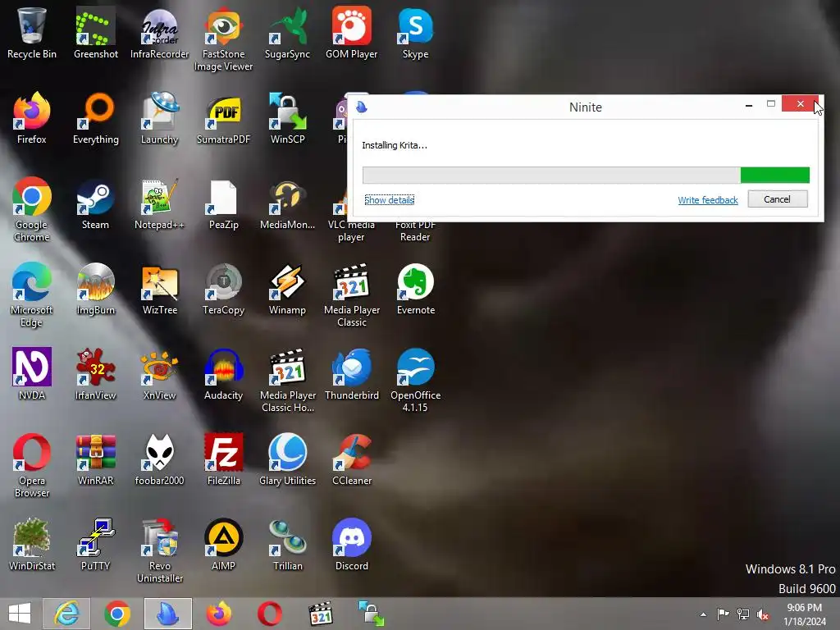The width and height of the screenshot is (840, 630).
Task: Select the Everything search desktop icon
Action: click(x=95, y=118)
